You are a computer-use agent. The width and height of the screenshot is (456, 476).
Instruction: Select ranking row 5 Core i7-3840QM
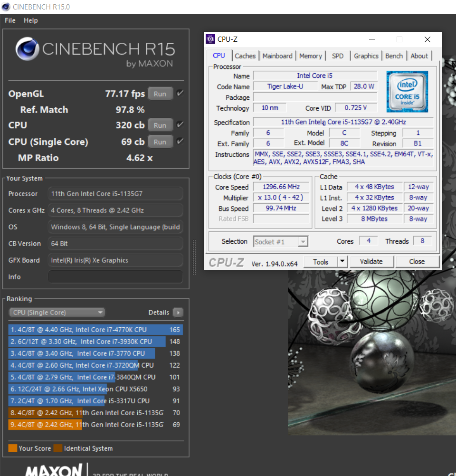coord(95,377)
